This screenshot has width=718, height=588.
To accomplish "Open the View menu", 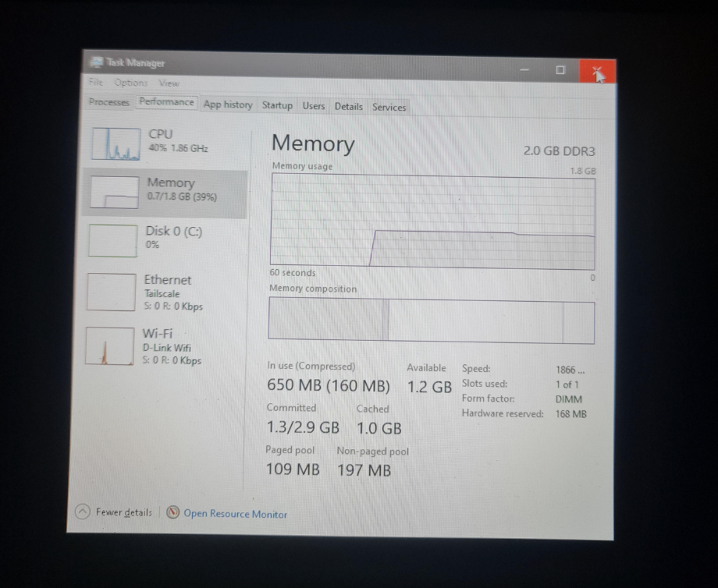I will point(169,83).
